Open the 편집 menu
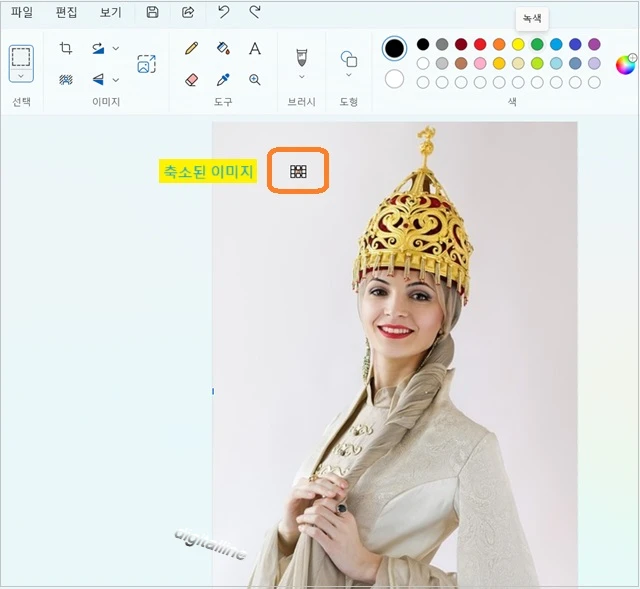This screenshot has width=640, height=589. (66, 12)
